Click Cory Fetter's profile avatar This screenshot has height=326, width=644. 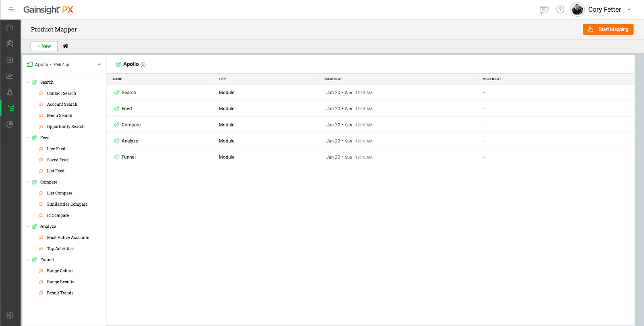[x=577, y=10]
